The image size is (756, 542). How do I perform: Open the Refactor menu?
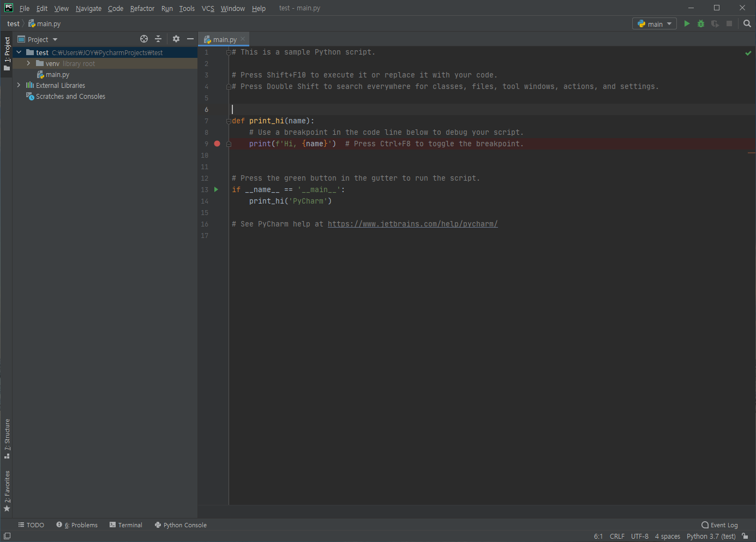(142, 8)
